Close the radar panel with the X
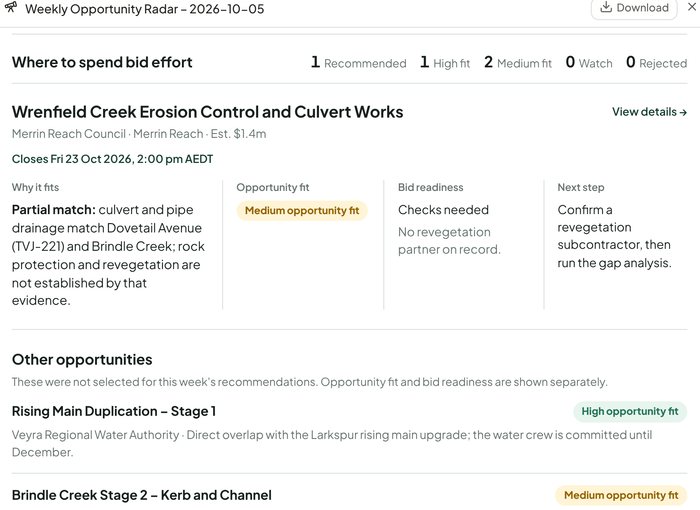 click(692, 8)
